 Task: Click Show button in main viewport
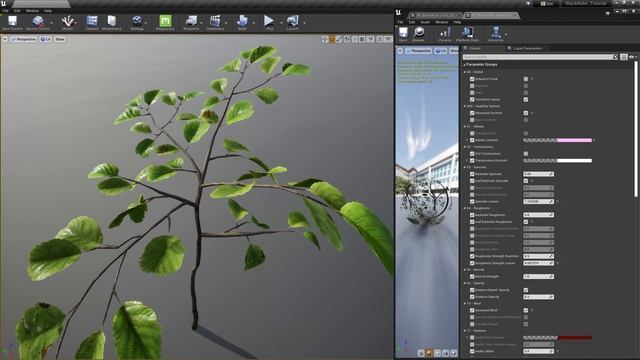(x=60, y=39)
